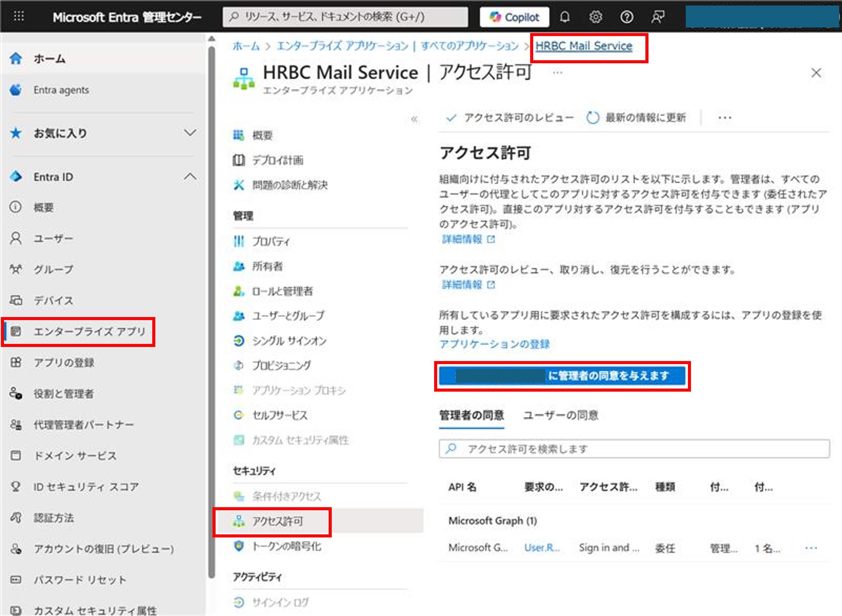Click the Copilot button
842x616 pixels.
coord(514,17)
